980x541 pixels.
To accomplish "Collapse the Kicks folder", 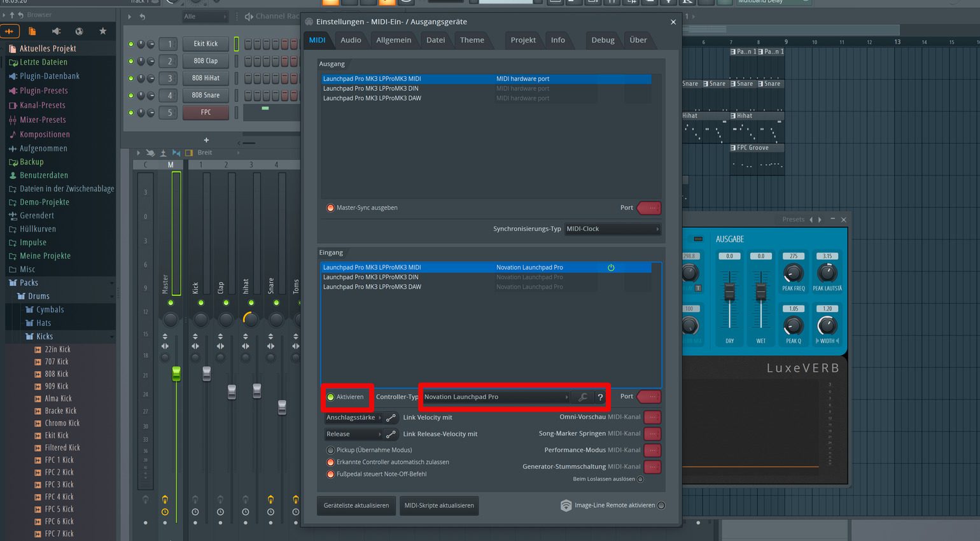I will coord(45,336).
